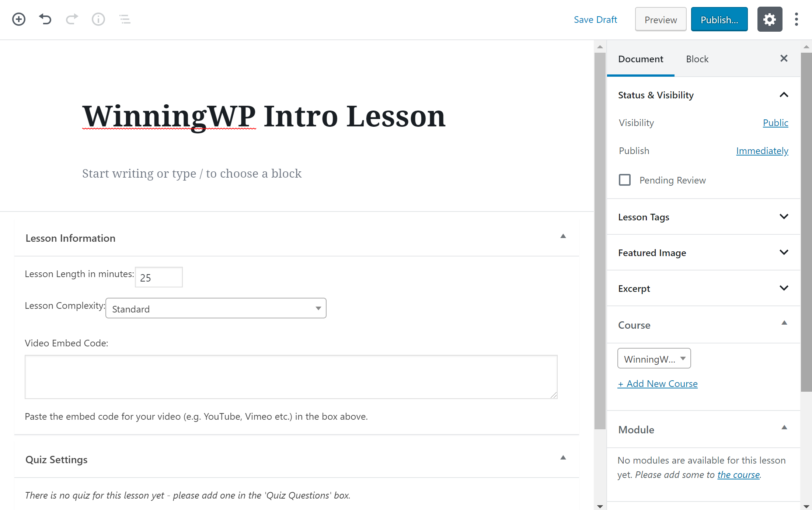
Task: Expand the Lesson Tags section
Action: pos(703,217)
